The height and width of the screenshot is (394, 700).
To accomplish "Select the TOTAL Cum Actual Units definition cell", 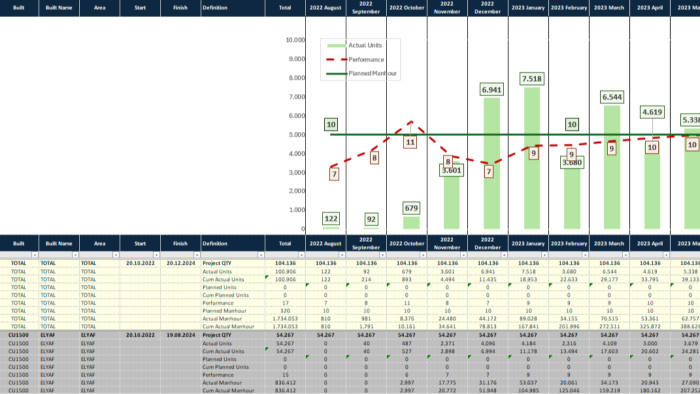I will pyautogui.click(x=233, y=279).
